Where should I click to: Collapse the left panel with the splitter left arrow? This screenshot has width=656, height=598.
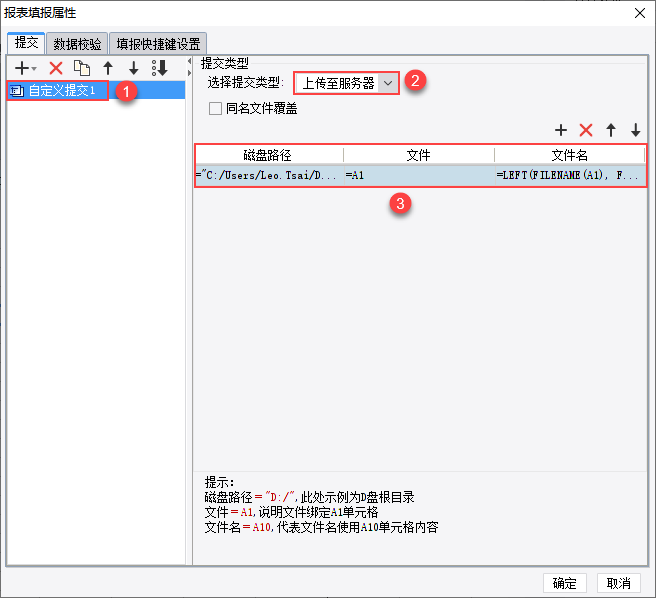pos(189,62)
